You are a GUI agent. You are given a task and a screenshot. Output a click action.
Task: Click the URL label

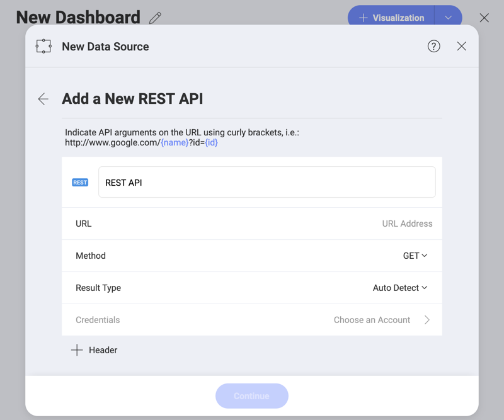84,224
